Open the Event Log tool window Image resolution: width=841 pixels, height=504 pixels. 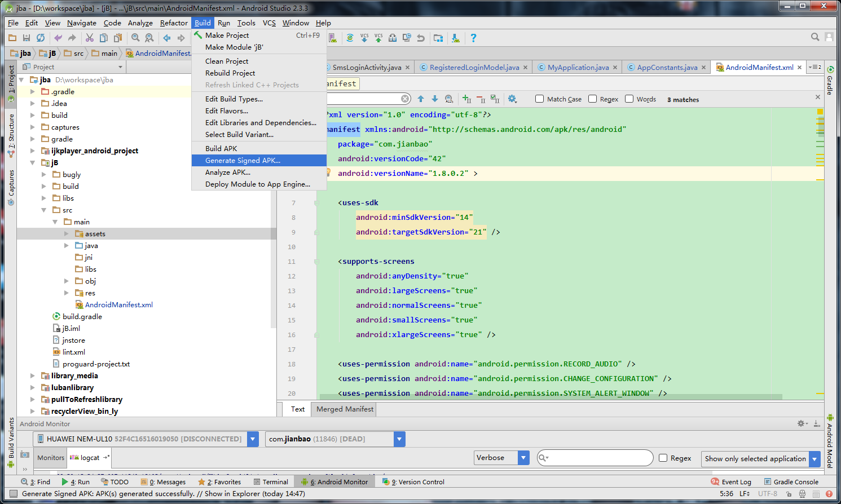click(x=731, y=481)
